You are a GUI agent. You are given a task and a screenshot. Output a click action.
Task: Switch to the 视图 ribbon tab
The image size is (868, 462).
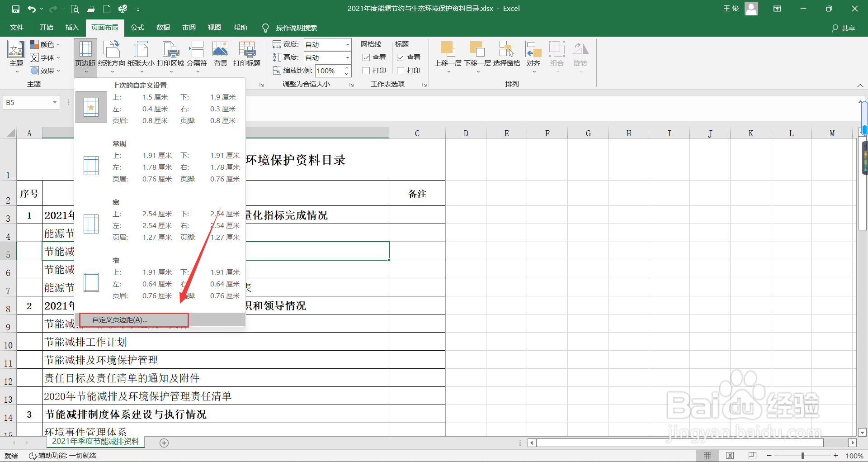pos(214,28)
